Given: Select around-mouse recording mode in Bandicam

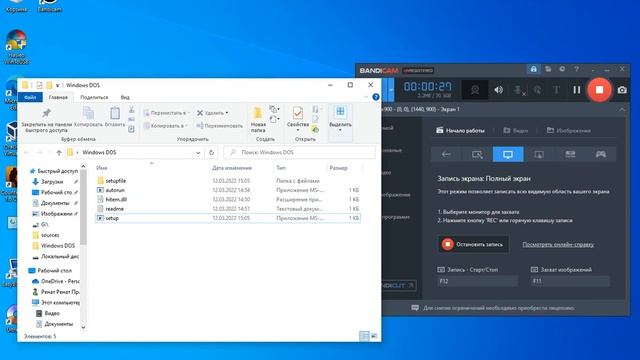Looking at the screenshot, I should (x=539, y=154).
